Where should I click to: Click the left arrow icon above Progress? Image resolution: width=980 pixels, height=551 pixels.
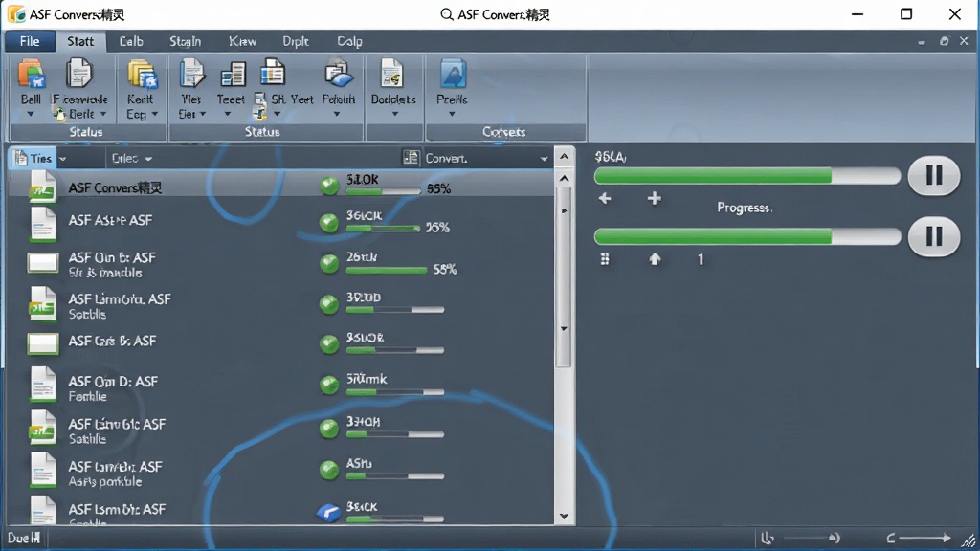(x=605, y=199)
